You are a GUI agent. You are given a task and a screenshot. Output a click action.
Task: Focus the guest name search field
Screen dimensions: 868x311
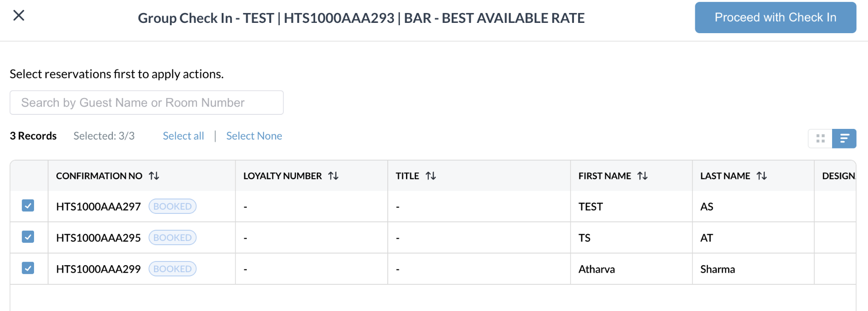(x=147, y=103)
